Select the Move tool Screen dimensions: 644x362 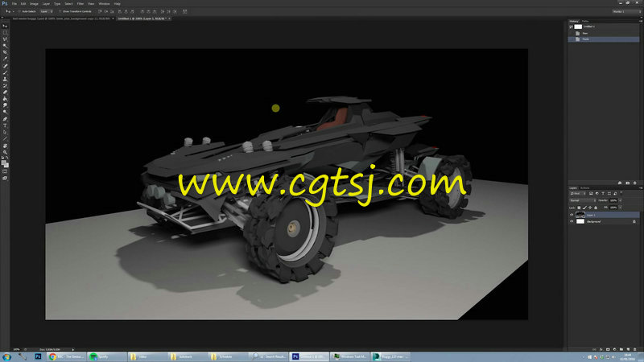5,26
